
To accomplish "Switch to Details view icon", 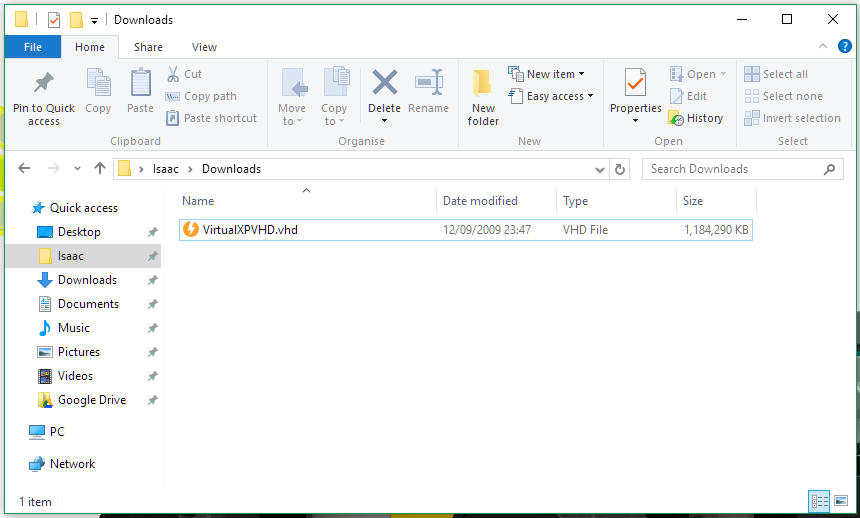I will [x=819, y=501].
